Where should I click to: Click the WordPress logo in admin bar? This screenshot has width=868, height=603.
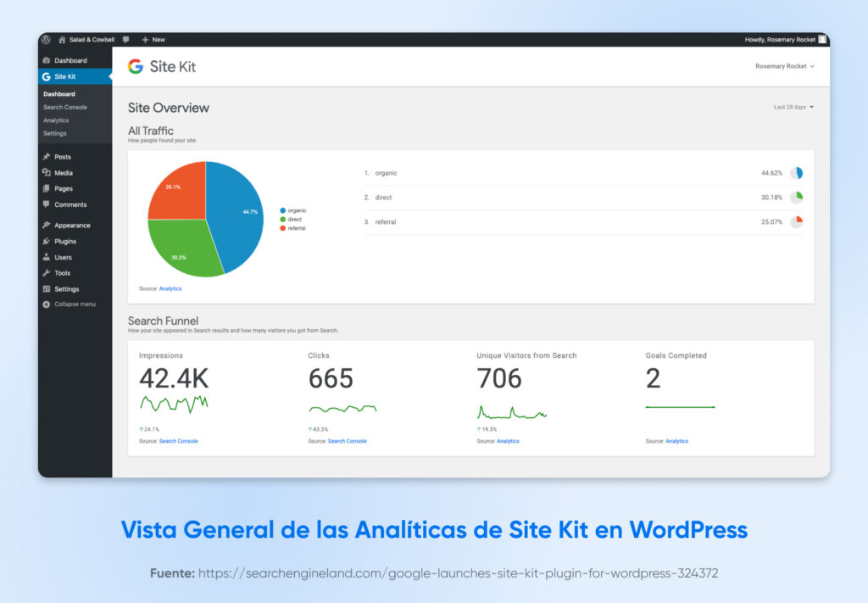pos(47,39)
